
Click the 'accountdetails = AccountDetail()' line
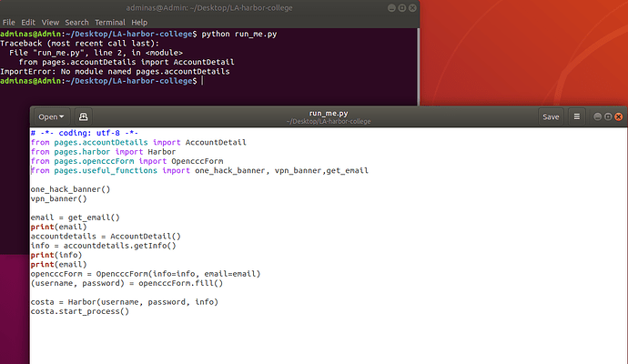(x=106, y=237)
